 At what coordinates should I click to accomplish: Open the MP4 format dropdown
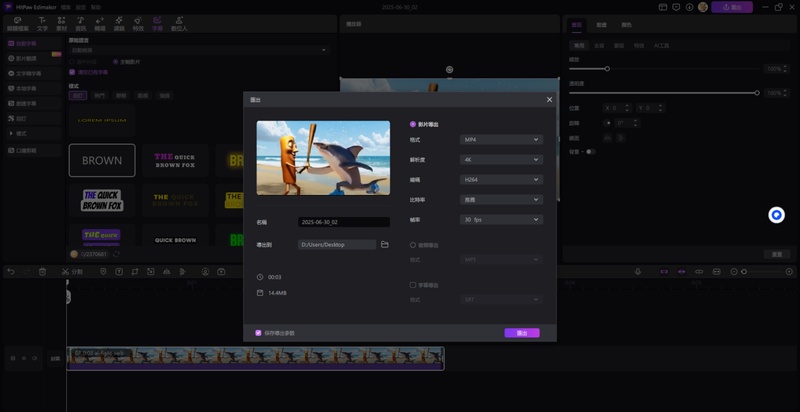point(501,140)
